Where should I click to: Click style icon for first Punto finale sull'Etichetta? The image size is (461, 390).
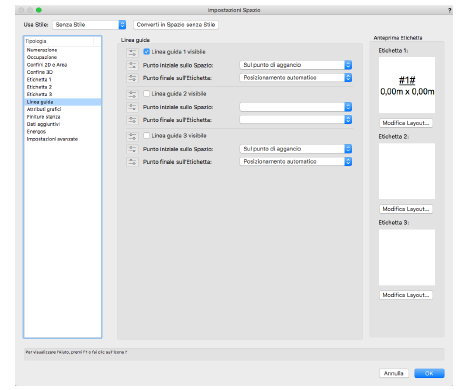pos(132,78)
